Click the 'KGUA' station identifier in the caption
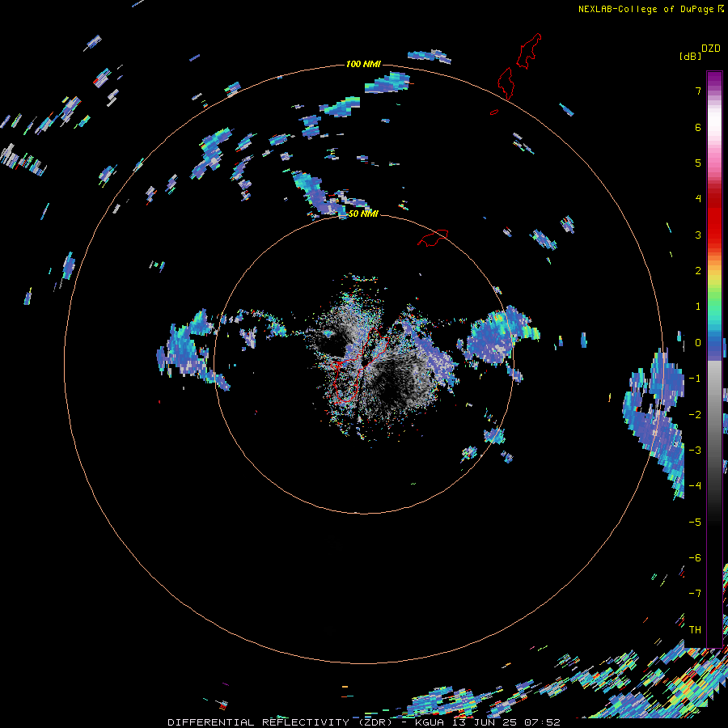This screenshot has height=728, width=728. [x=430, y=722]
